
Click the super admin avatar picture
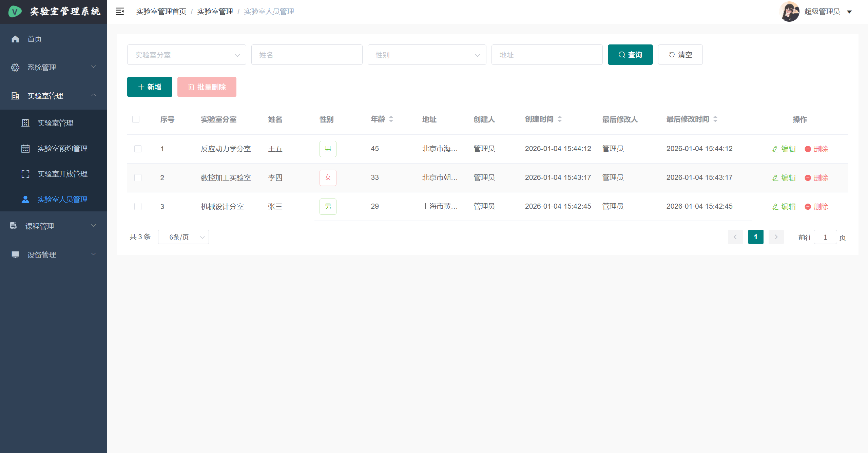pyautogui.click(x=789, y=12)
